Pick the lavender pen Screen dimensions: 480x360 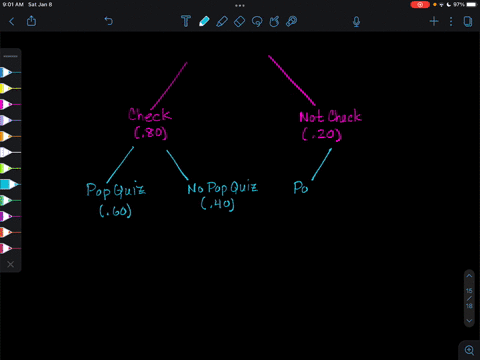tap(9, 120)
